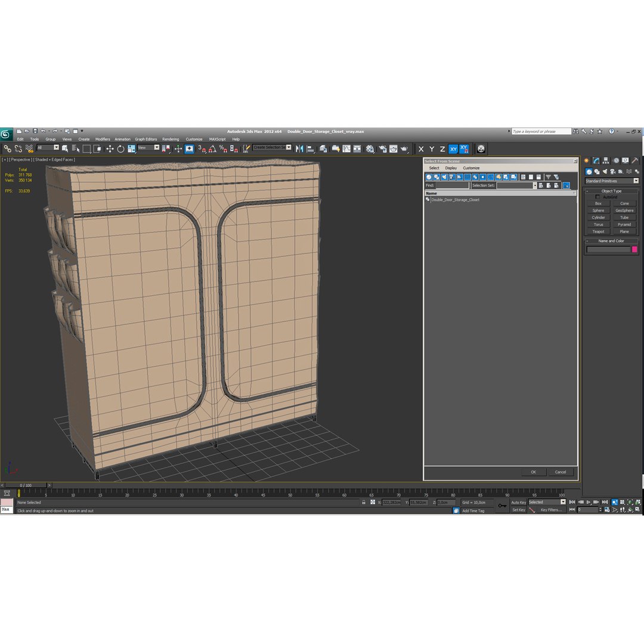The width and height of the screenshot is (644, 644).
Task: Open the Modify command panel tab
Action: 596,160
